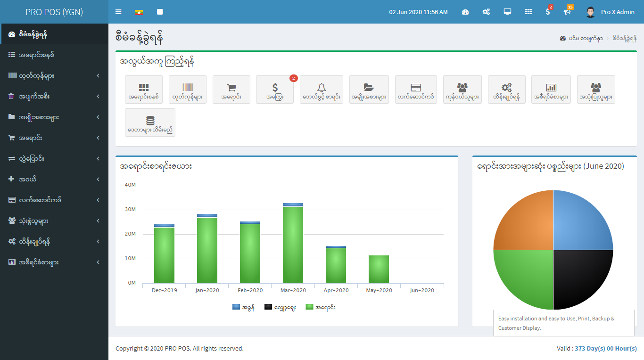644x360 pixels.
Task: Click the customers tile labeled ကုန်ဝယ်သူများ
Action: [x=462, y=90]
